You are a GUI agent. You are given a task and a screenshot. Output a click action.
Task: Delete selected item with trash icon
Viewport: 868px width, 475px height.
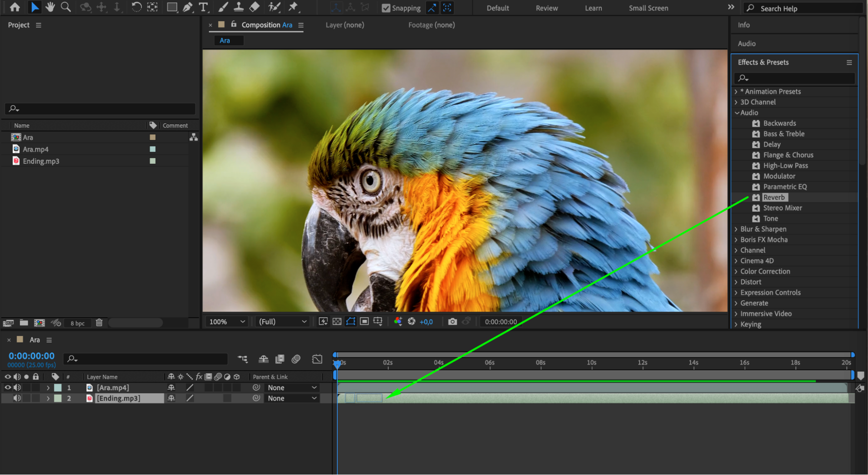(x=99, y=323)
